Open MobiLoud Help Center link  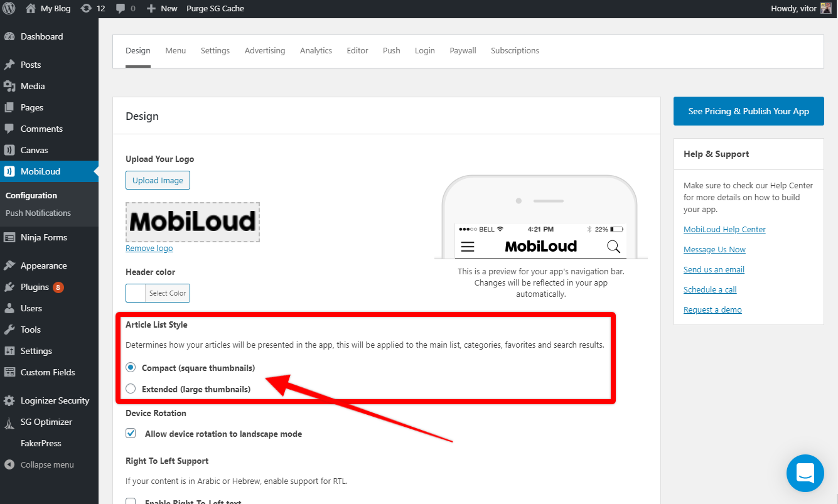[x=724, y=230]
